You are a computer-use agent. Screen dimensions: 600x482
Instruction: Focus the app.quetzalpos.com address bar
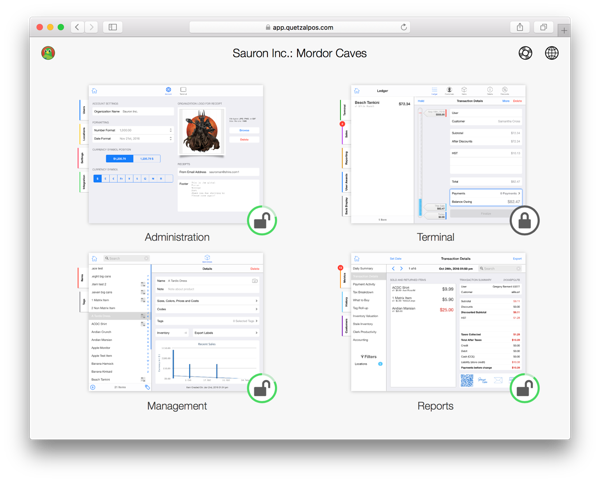300,27
